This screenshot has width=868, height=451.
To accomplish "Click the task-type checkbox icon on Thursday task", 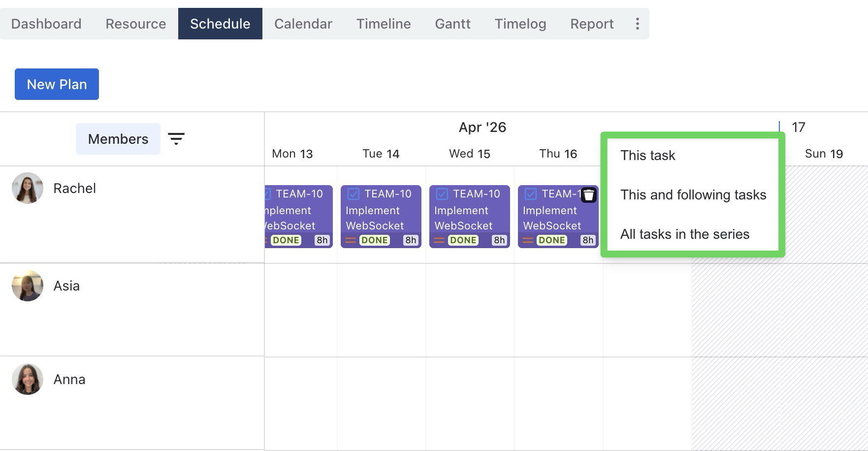I will (531, 194).
